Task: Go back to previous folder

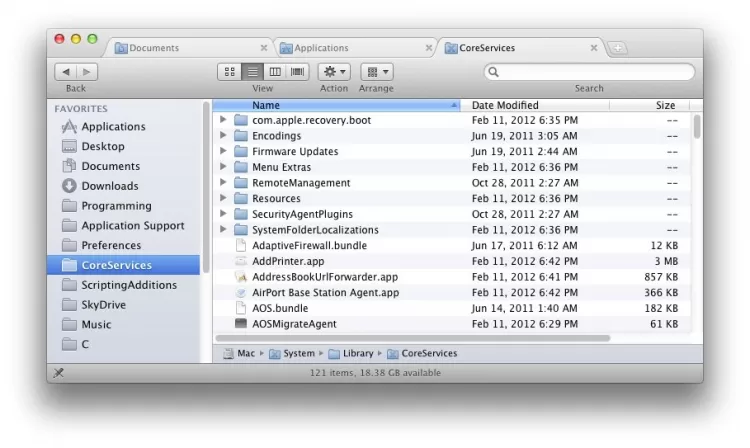Action: (66, 72)
